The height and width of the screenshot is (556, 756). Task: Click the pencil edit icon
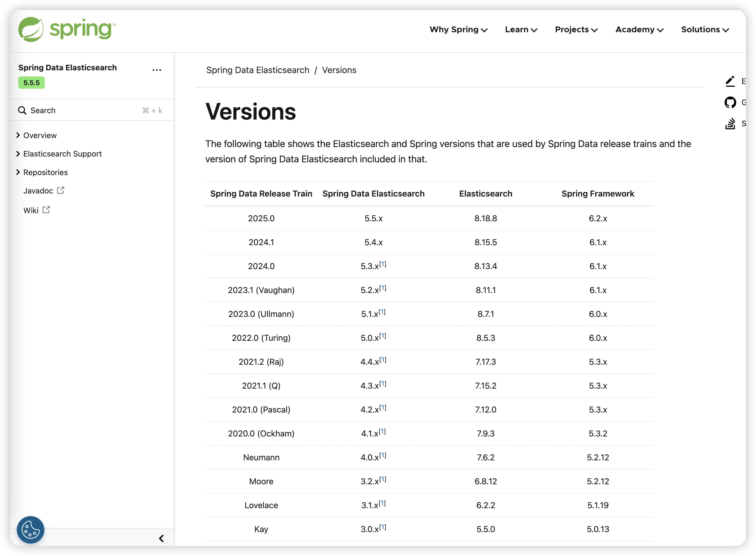coord(730,81)
